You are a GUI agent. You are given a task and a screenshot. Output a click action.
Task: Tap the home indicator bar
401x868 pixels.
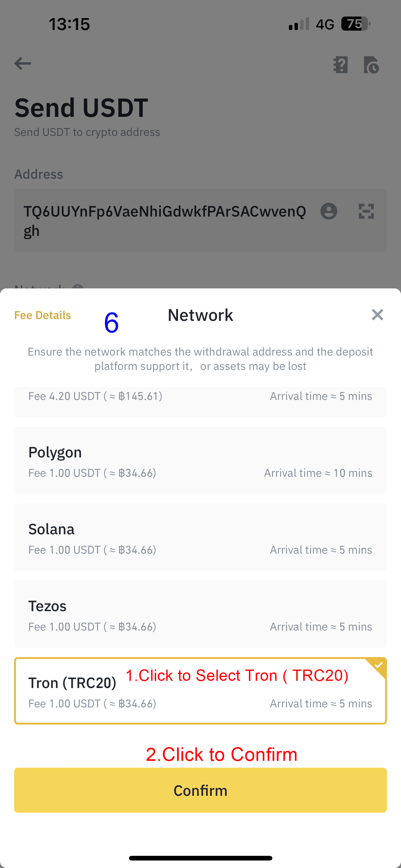coord(200,858)
